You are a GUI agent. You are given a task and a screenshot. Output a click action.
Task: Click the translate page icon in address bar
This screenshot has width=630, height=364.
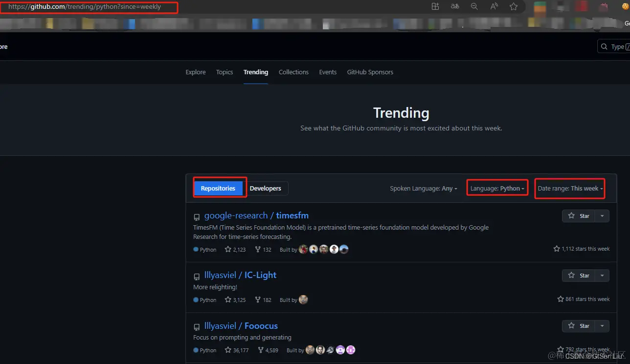455,6
